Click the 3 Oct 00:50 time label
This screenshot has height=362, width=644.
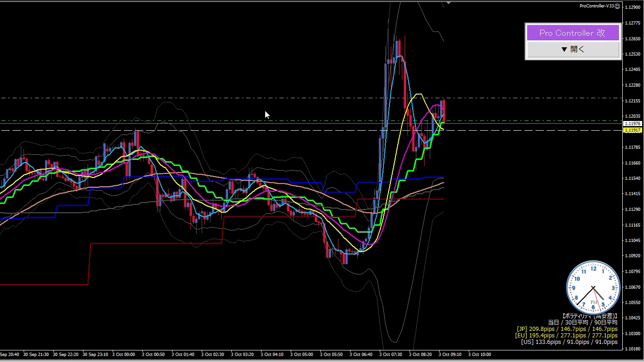(153, 355)
